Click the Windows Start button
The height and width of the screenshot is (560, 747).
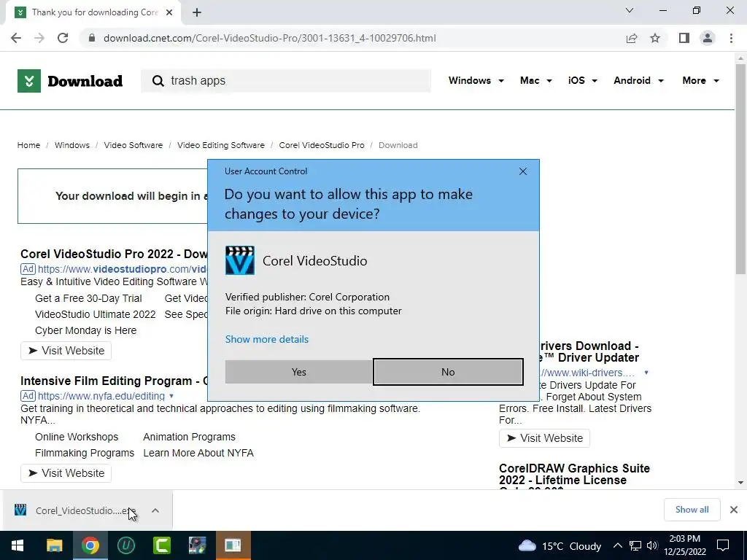click(18, 545)
